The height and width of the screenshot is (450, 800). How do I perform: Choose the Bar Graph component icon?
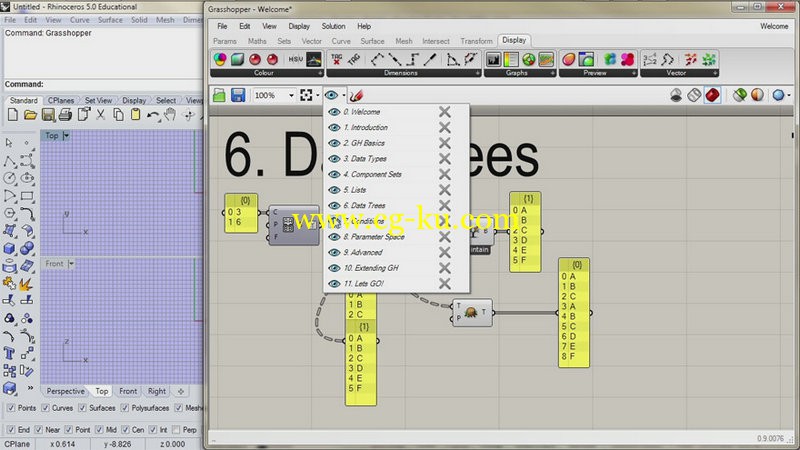(x=493, y=60)
